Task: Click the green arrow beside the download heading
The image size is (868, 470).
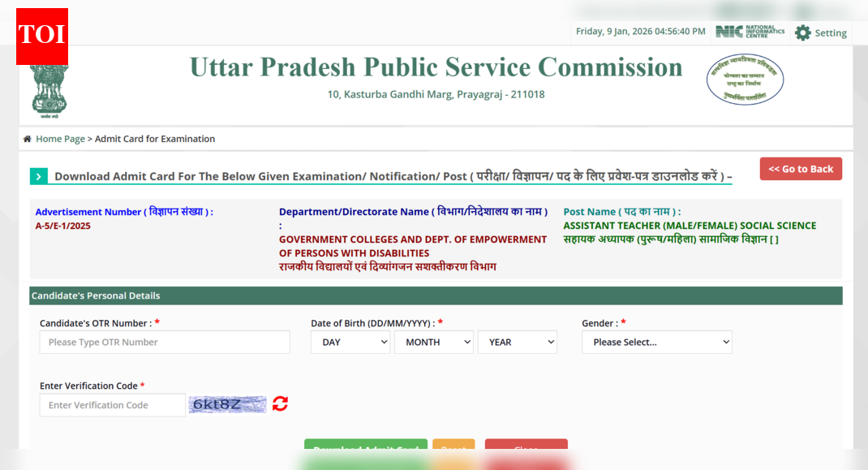Action: click(x=38, y=175)
